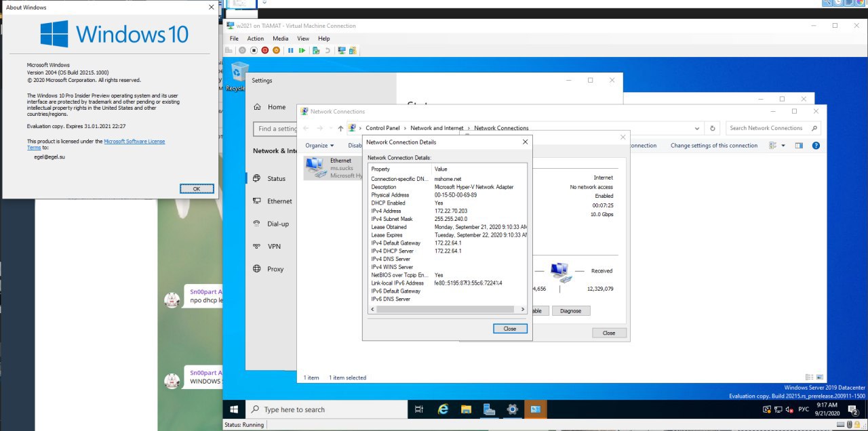Open the VM notification center icon
The height and width of the screenshot is (431, 868).
pyautogui.click(x=854, y=409)
